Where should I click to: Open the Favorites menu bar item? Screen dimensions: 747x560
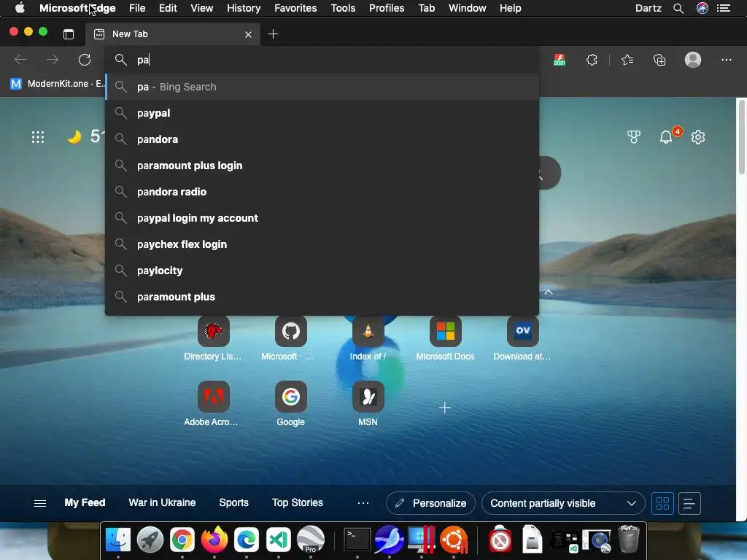[x=295, y=8]
